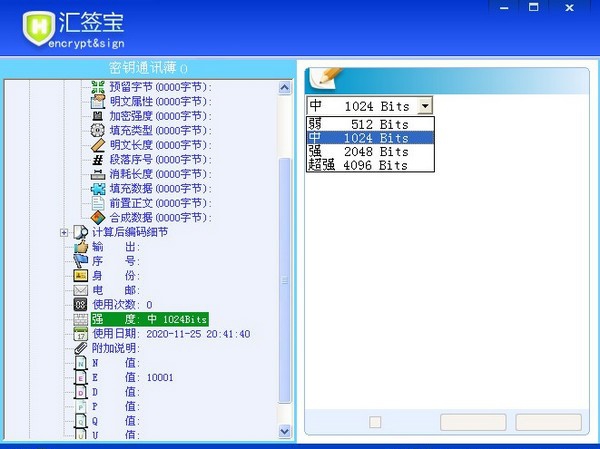Click the 汇签宝 shield logo
600x449 pixels.
39,28
